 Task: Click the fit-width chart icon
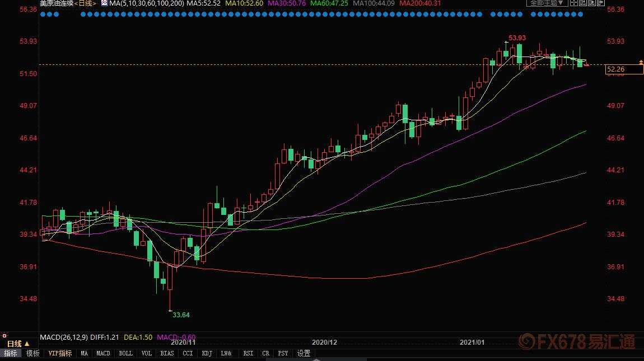click(x=583, y=3)
